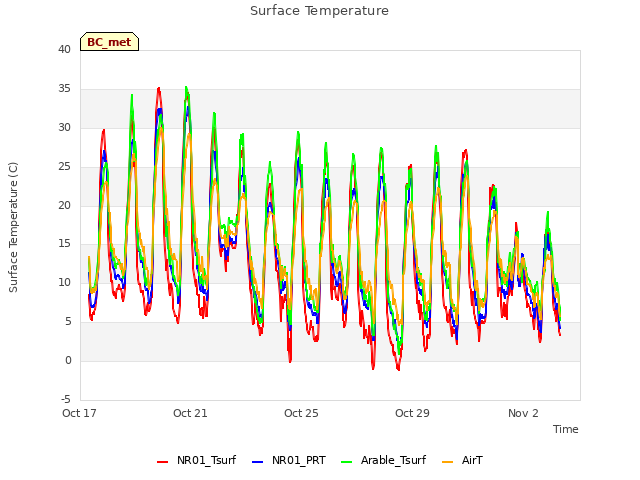
Task: Click the 0 y-axis tick label
Action: [68, 360]
